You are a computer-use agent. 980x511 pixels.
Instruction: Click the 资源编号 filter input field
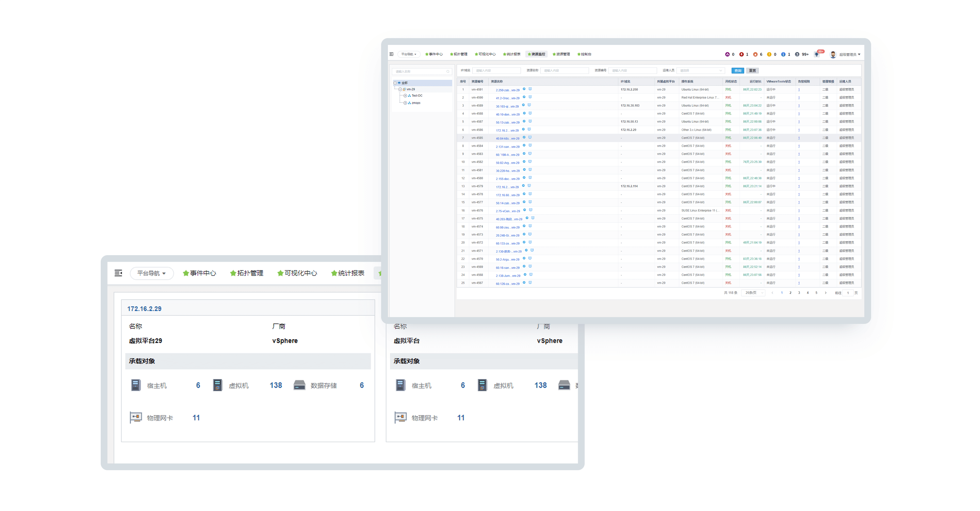tap(633, 71)
